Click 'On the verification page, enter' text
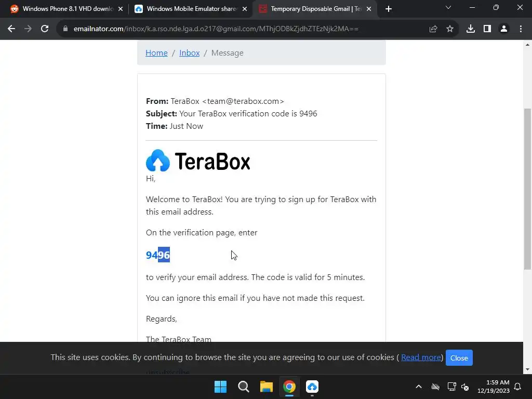The image size is (532, 399). click(x=202, y=233)
